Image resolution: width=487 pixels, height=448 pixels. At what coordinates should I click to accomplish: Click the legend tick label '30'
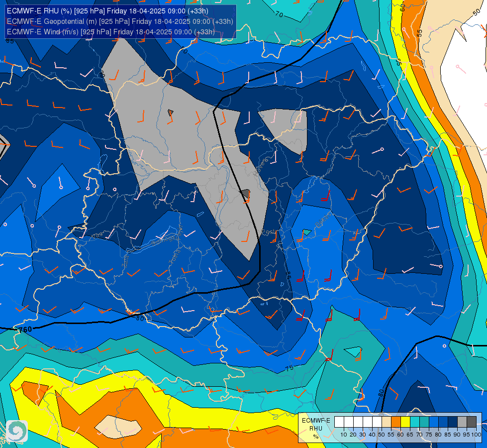pyautogui.click(x=363, y=435)
